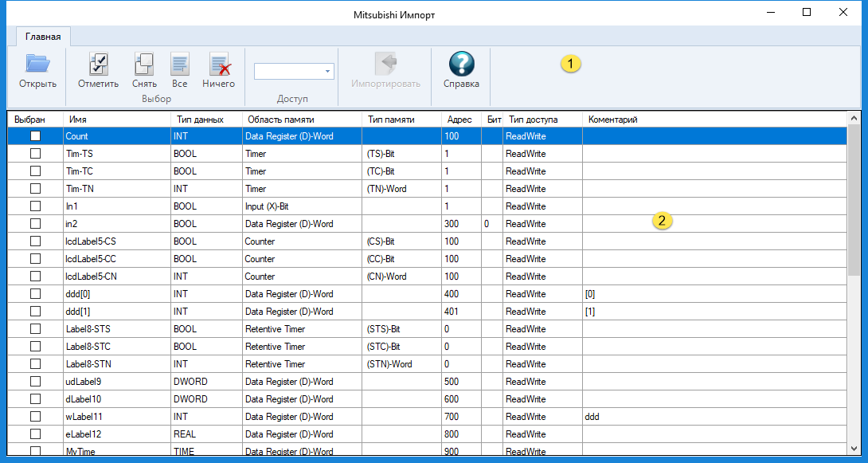Click the DWORD type cell of udLabel9

[x=206, y=382]
